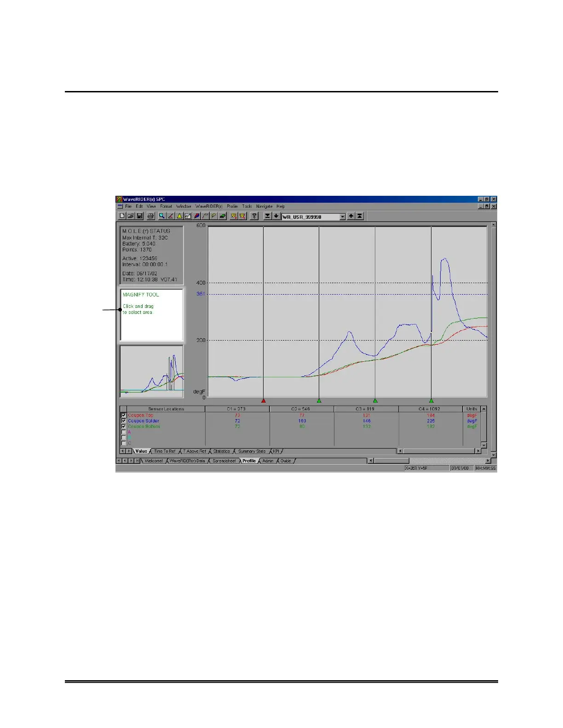Viewport: 563px width, 728px height.
Task: Click the chart graph tool icon
Action: [188, 216]
